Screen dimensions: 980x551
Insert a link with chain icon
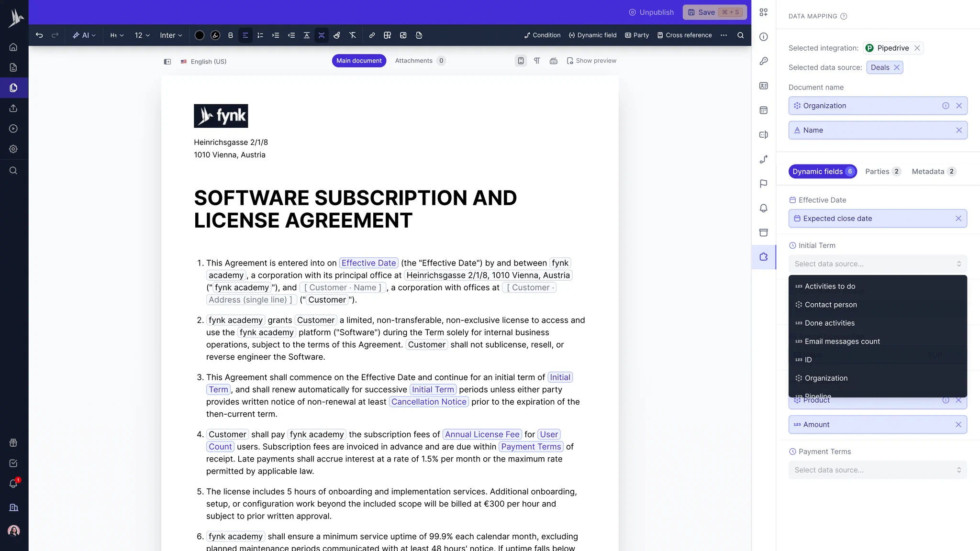click(372, 35)
